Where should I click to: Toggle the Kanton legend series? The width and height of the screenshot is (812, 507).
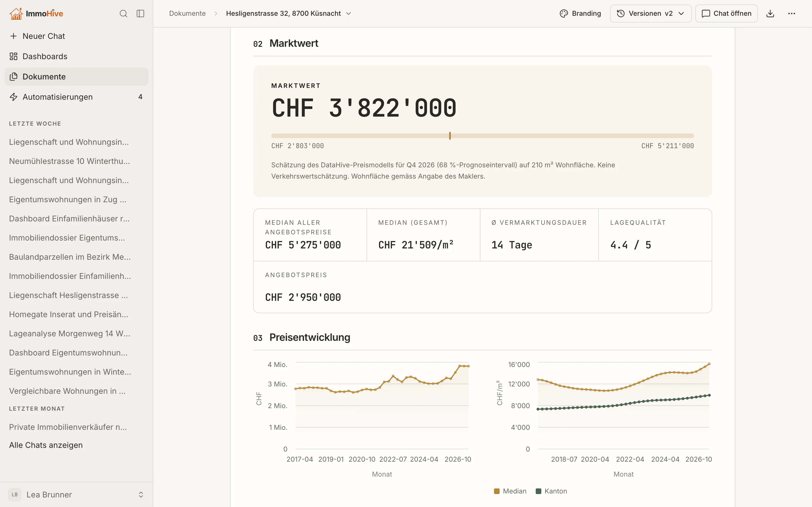pyautogui.click(x=551, y=491)
